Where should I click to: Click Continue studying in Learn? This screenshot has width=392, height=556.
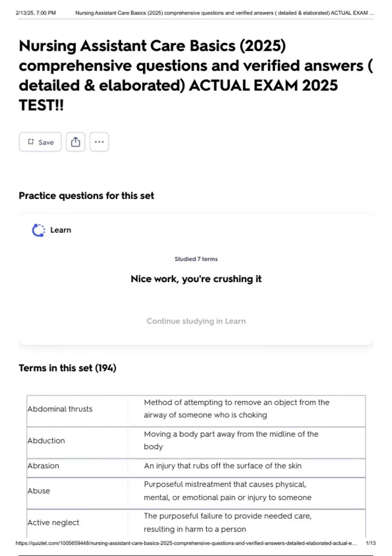[x=196, y=321]
